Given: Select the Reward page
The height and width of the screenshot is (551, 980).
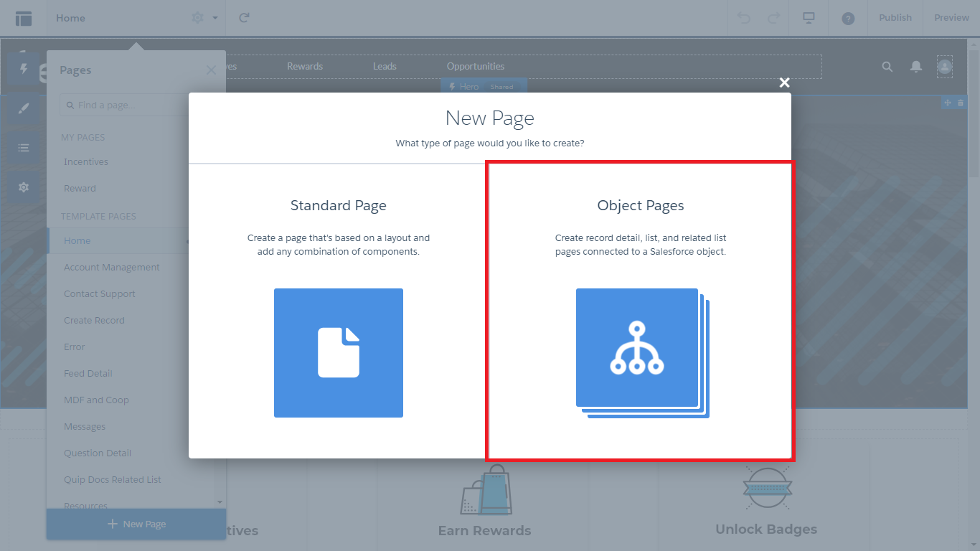Looking at the screenshot, I should tap(80, 189).
